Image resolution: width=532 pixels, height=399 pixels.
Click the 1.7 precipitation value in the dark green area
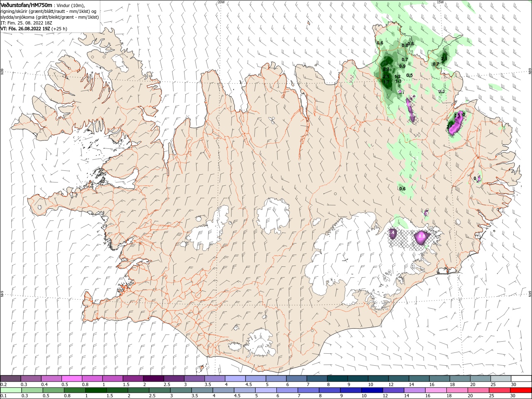pos(386,82)
